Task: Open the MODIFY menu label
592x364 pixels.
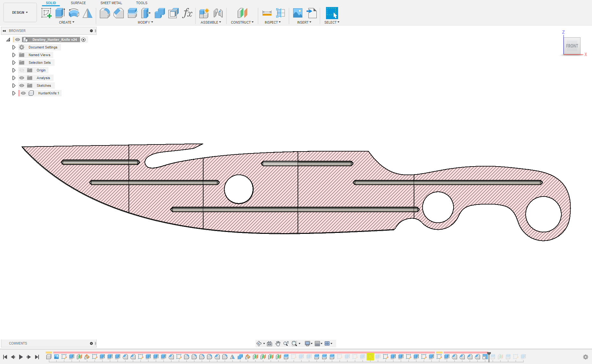Action: [145, 22]
